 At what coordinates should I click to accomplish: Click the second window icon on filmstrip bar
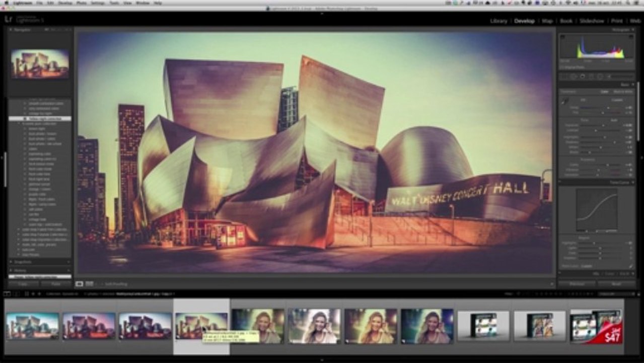(x=16, y=293)
